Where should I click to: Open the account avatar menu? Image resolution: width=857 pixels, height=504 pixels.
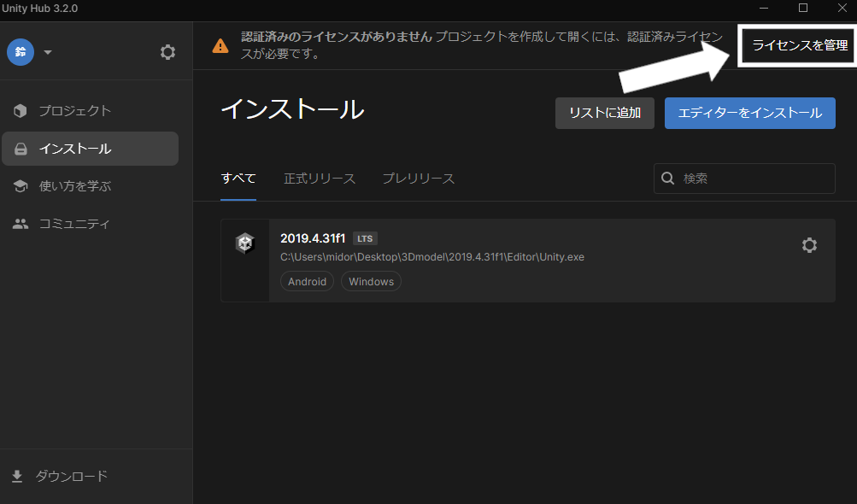[21, 52]
